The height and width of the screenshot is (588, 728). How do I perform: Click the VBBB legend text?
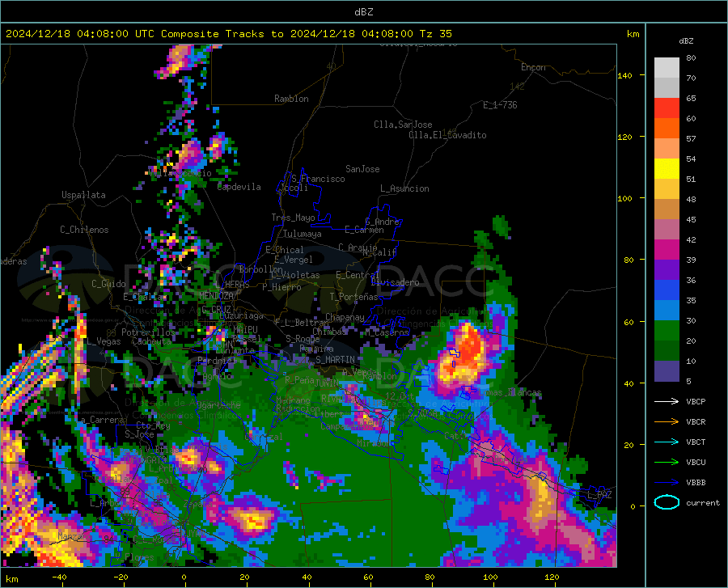[696, 483]
